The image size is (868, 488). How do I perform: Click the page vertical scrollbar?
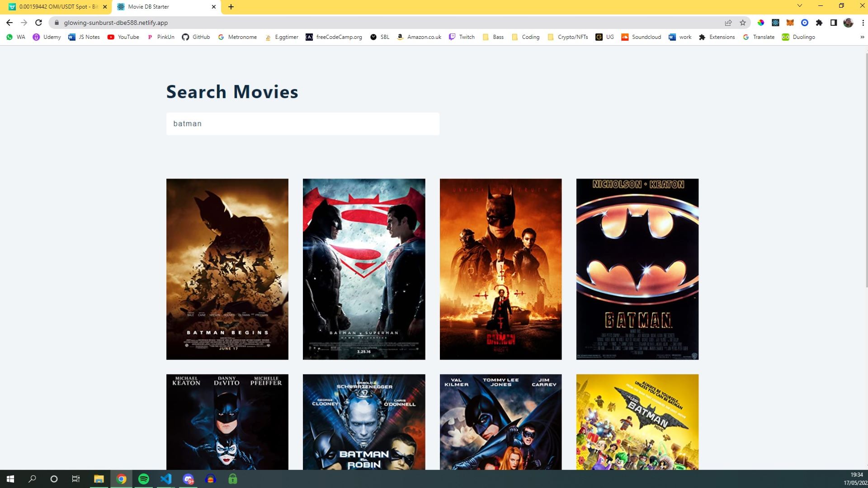(x=866, y=169)
